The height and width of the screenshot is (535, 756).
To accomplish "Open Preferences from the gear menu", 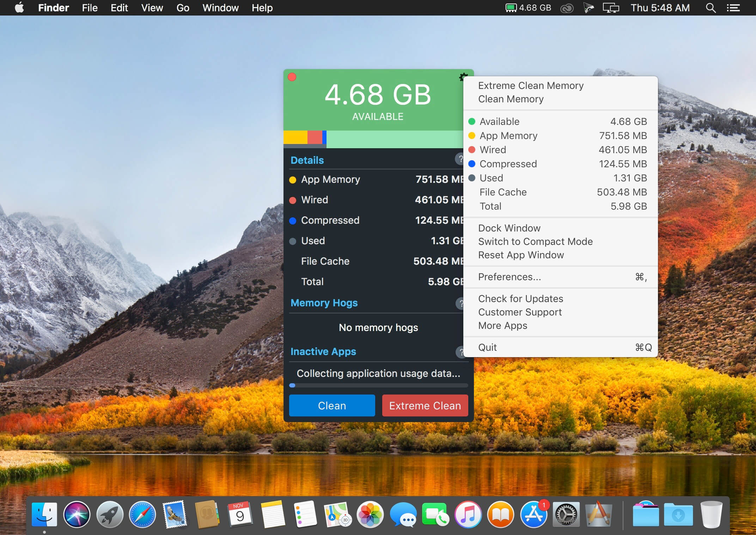I will (510, 277).
